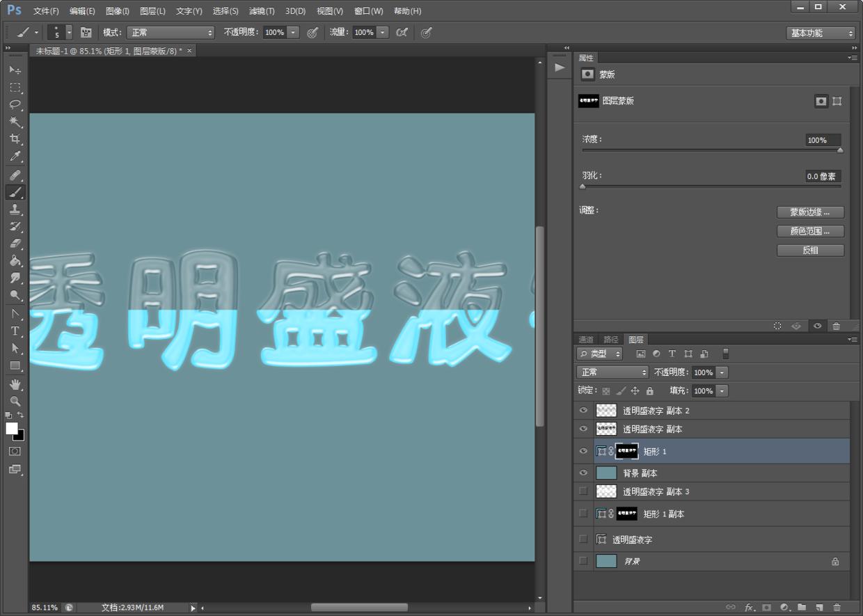863x616 pixels.
Task: Open the 基本功能 workspace dropdown
Action: pos(821,33)
